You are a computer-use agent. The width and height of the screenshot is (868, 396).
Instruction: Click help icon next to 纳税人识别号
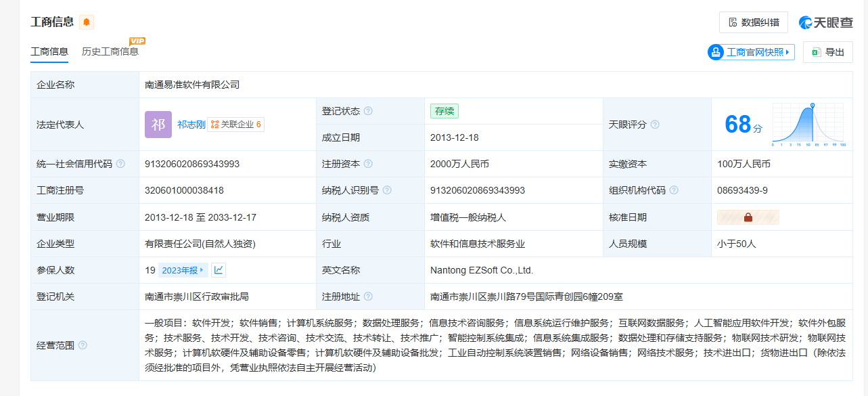pos(387,190)
